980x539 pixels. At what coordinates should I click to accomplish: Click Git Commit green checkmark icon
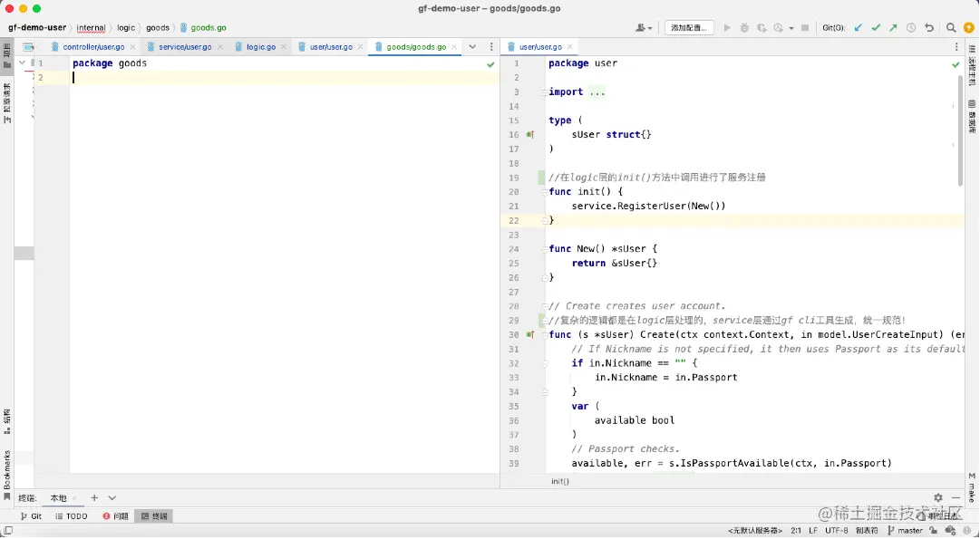(877, 27)
